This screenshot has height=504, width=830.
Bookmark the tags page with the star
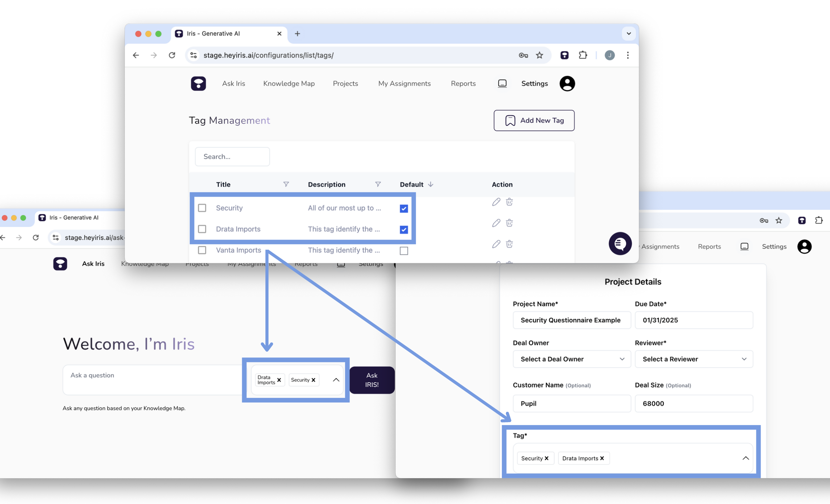point(539,55)
